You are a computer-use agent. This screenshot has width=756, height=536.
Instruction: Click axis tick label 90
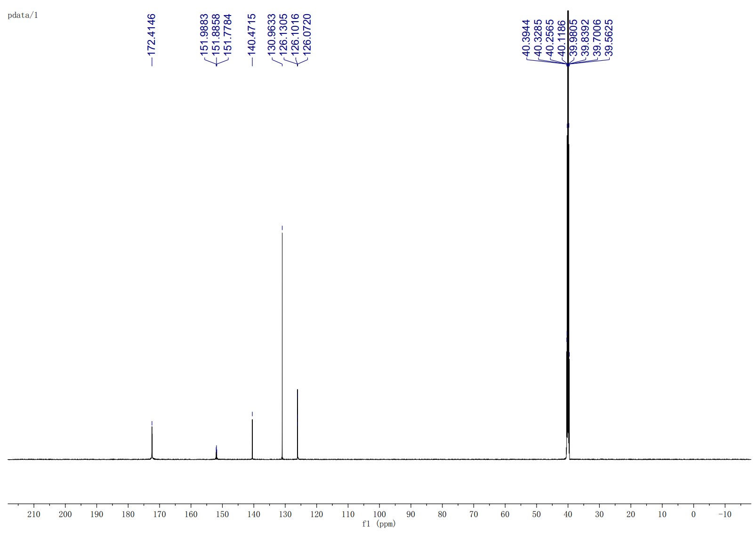coord(411,514)
